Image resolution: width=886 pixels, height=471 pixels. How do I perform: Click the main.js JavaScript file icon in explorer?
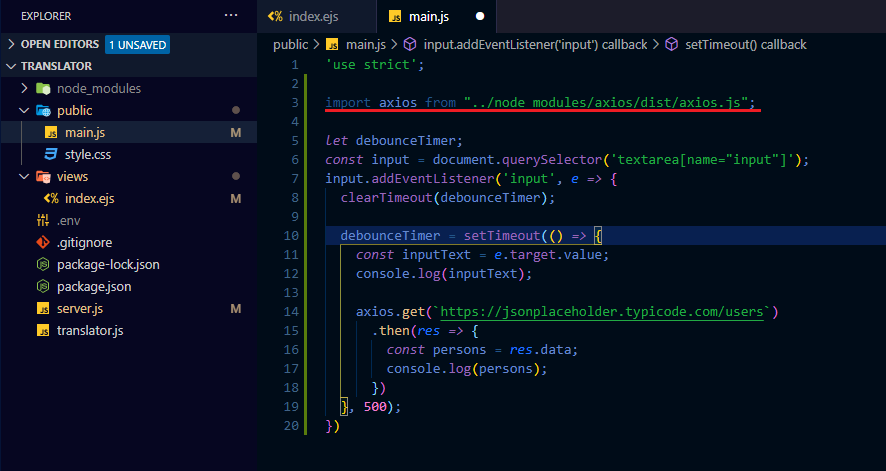pyautogui.click(x=51, y=132)
